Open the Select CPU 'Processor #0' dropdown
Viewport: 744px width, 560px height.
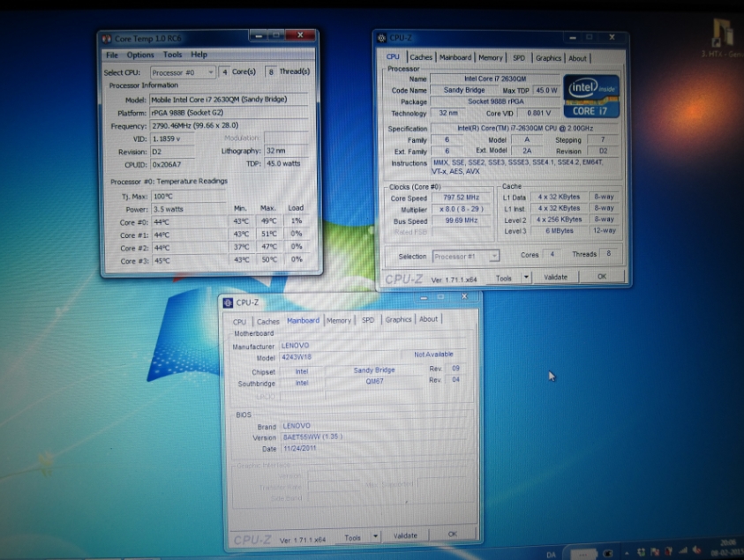[183, 72]
